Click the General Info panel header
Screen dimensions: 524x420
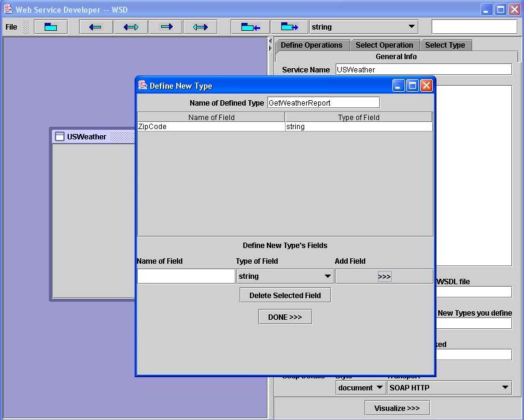pyautogui.click(x=396, y=57)
